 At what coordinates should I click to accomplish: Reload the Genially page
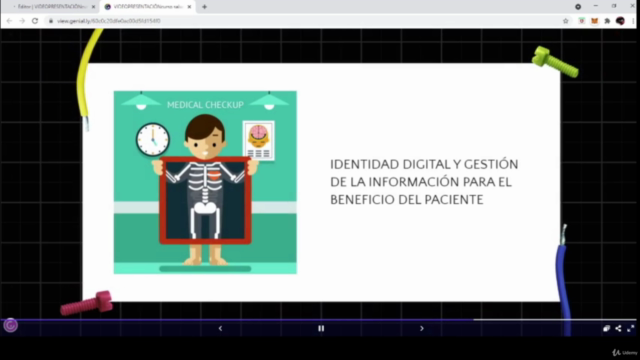pyautogui.click(x=35, y=21)
